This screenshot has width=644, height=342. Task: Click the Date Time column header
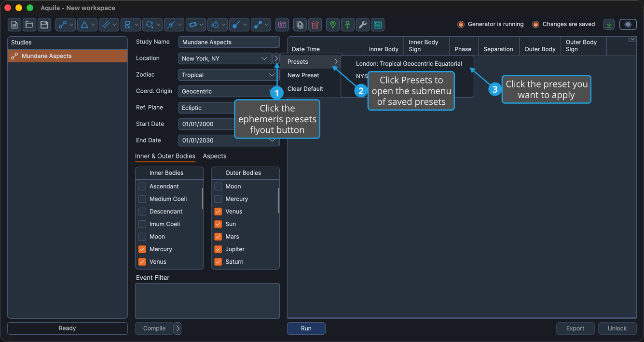click(325, 46)
